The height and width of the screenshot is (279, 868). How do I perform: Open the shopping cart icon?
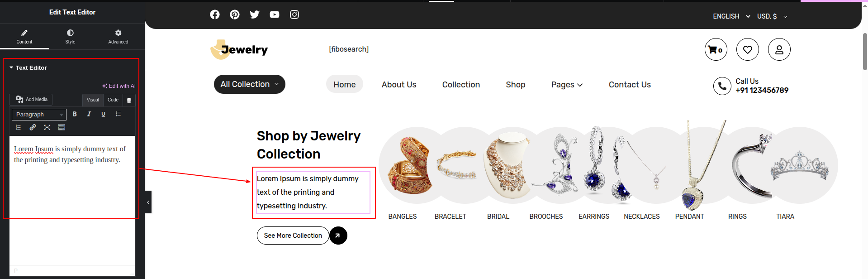[x=716, y=49]
